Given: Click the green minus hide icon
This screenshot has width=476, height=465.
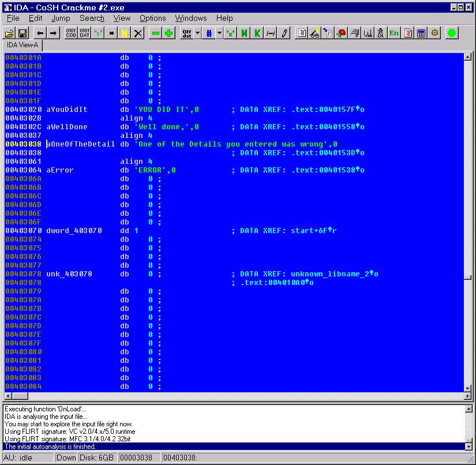Looking at the screenshot, I should [x=155, y=33].
